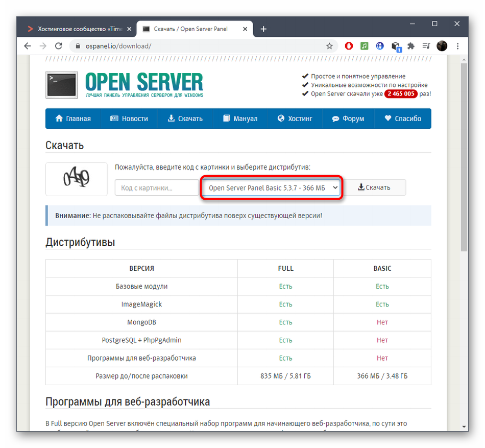Image resolution: width=485 pixels, height=448 pixels.
Task: Open the Extensions puzzle piece icon
Action: [x=411, y=46]
